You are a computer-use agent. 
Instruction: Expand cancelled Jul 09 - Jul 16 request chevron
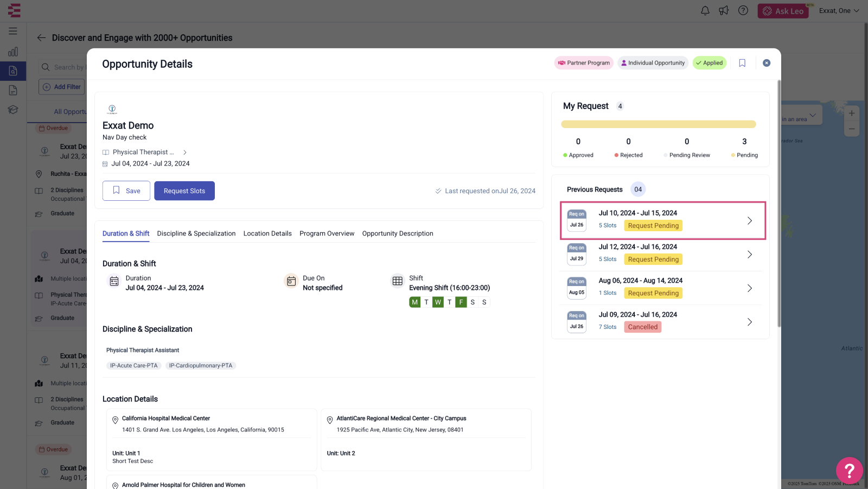pos(750,322)
